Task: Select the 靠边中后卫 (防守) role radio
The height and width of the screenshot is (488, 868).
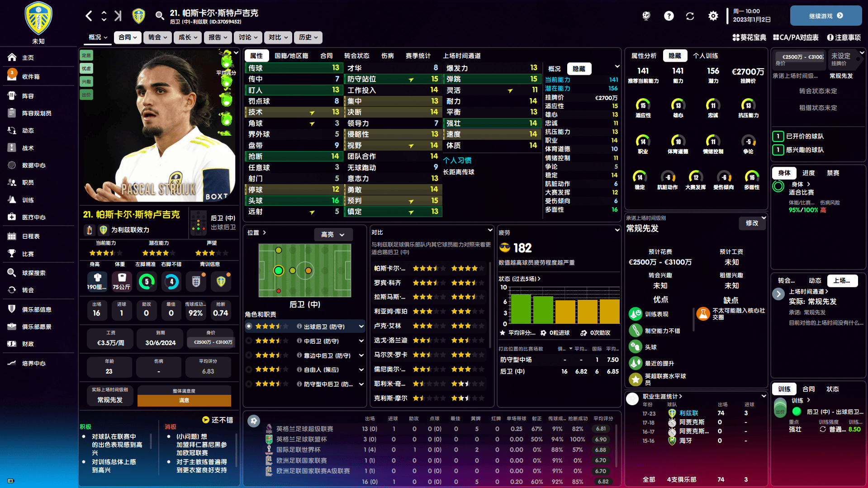Action: [249, 355]
